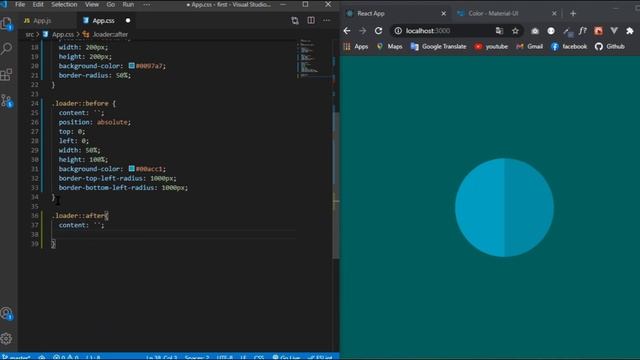Screen dimensions: 640x360
Task: Bookmark this page with the star icon
Action: 515,31
